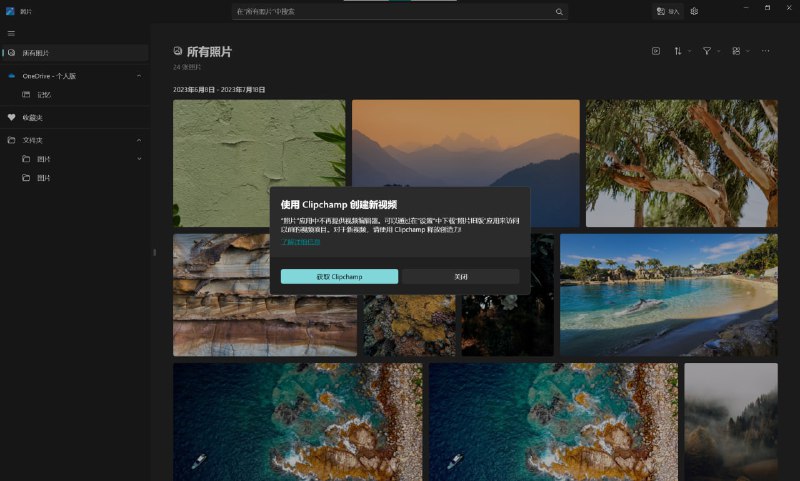Open the 了解详细信息 link in dialog

(x=301, y=242)
